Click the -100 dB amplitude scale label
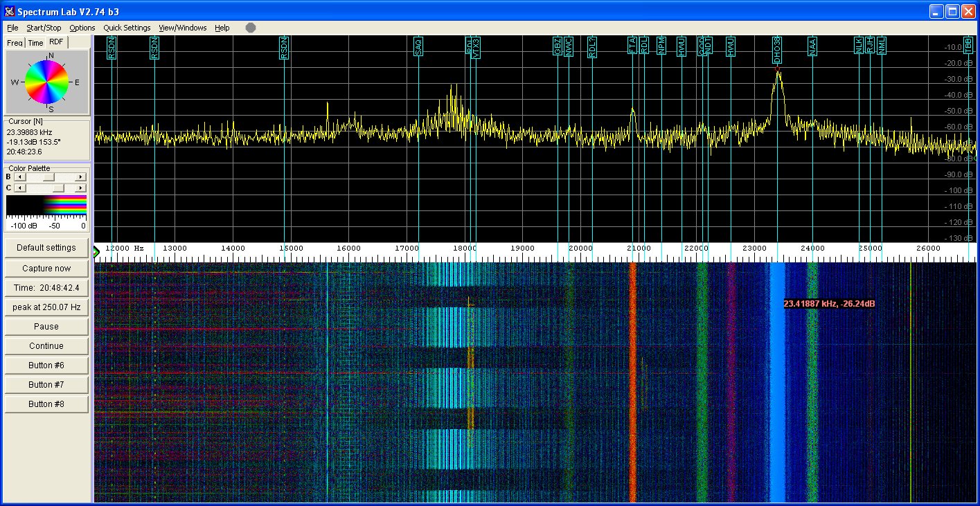The width and height of the screenshot is (980, 506). [960, 190]
